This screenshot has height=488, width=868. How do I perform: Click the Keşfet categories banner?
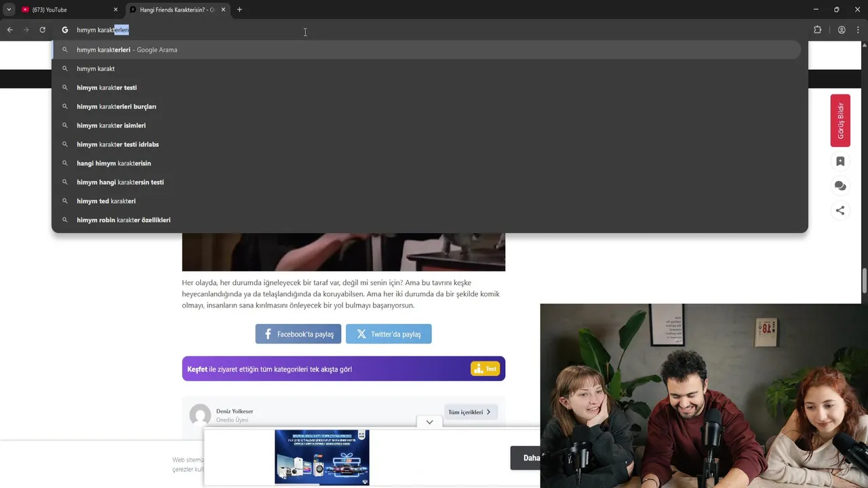click(343, 369)
